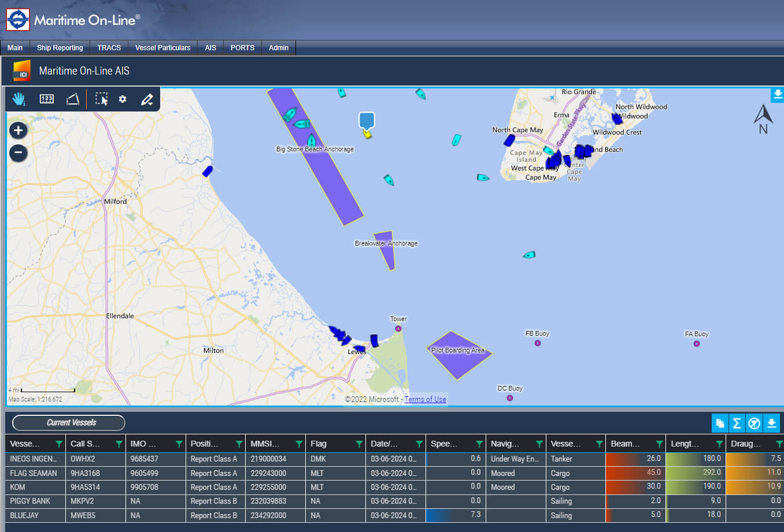Screen dimensions: 784x532
Task: Open the AIS menu
Action: tap(210, 48)
